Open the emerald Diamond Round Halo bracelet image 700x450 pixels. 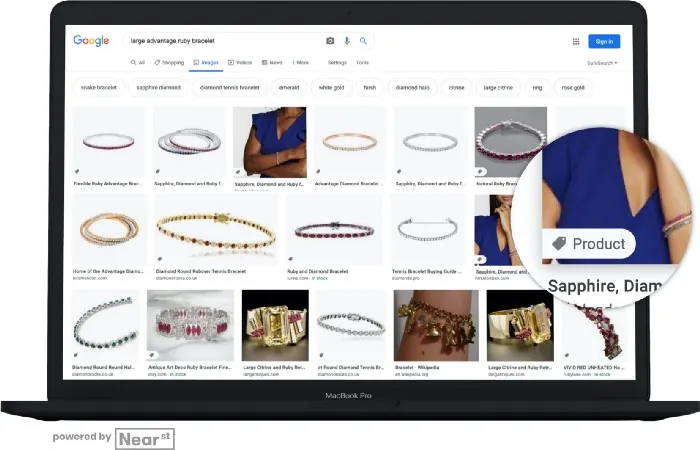click(105, 325)
